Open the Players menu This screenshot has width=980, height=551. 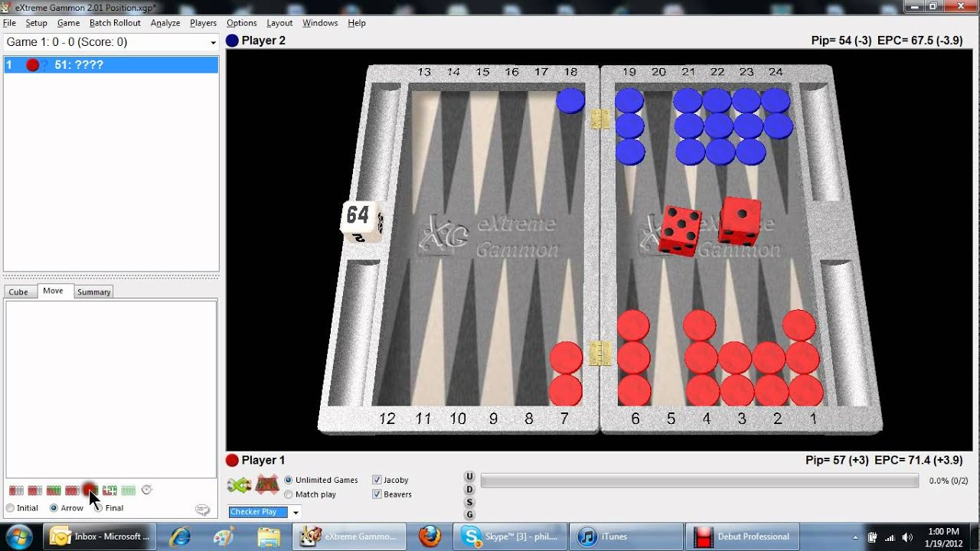[203, 23]
